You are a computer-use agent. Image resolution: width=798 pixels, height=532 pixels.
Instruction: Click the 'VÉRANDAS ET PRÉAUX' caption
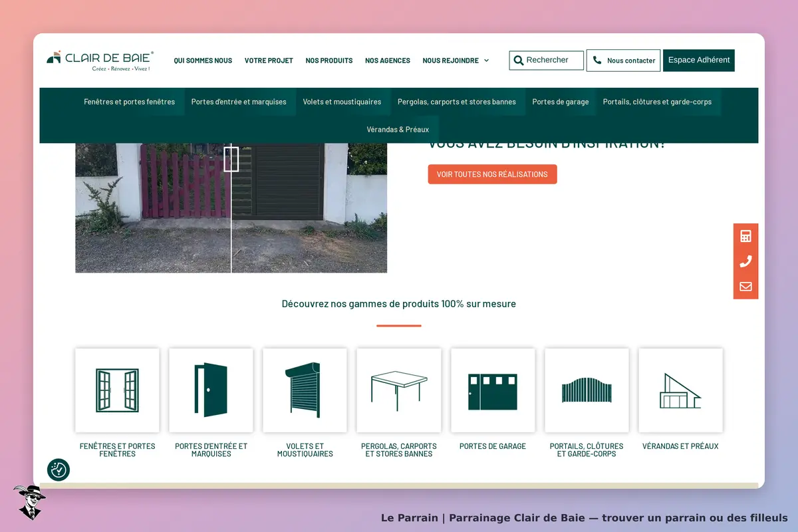point(680,446)
